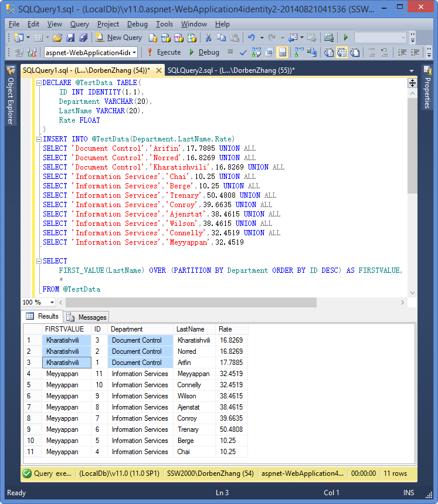Open the SQLQuery2.sql document tab

point(230,70)
